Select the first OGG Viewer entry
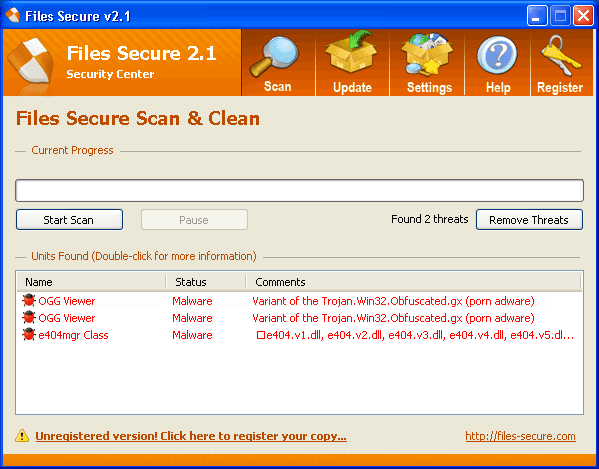 [299, 301]
